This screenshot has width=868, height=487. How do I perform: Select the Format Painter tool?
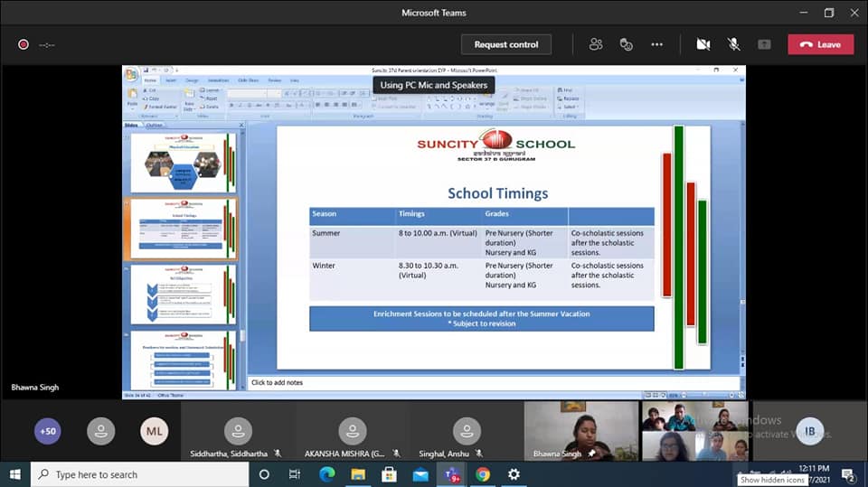pyautogui.click(x=159, y=107)
